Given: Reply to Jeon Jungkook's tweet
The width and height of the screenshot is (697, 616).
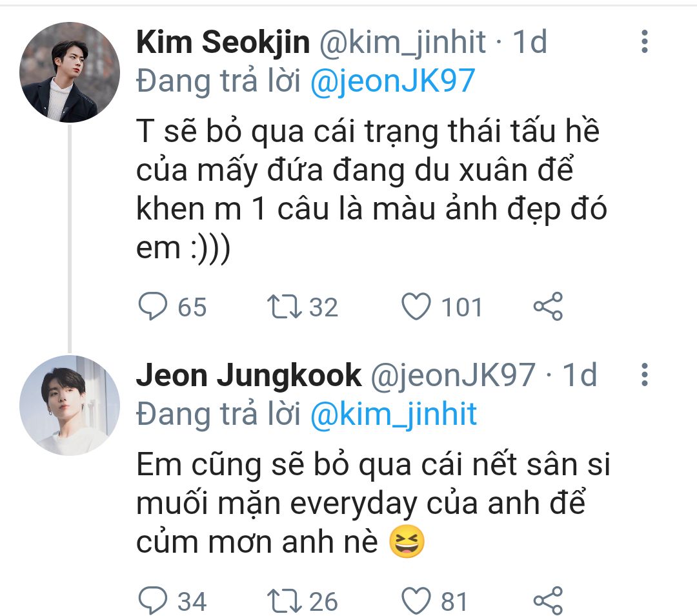Looking at the screenshot, I should pyautogui.click(x=153, y=601).
